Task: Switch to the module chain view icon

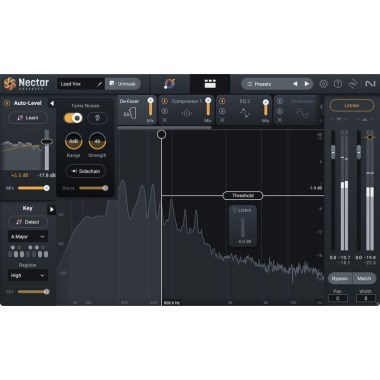Action: pyautogui.click(x=210, y=84)
